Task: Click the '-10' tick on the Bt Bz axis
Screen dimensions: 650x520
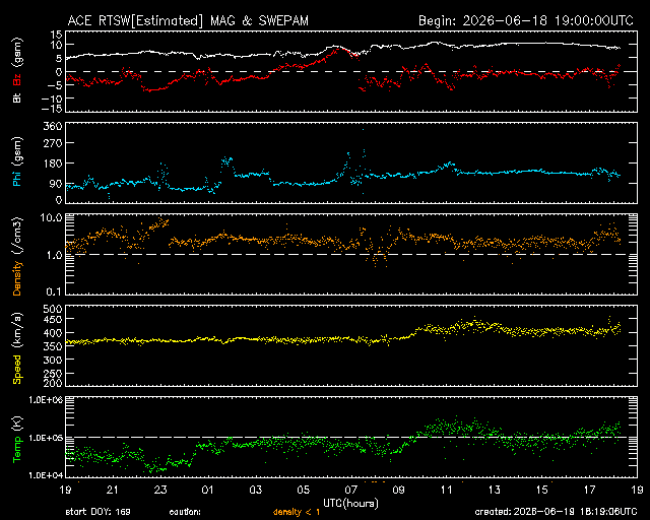Action: [53, 99]
